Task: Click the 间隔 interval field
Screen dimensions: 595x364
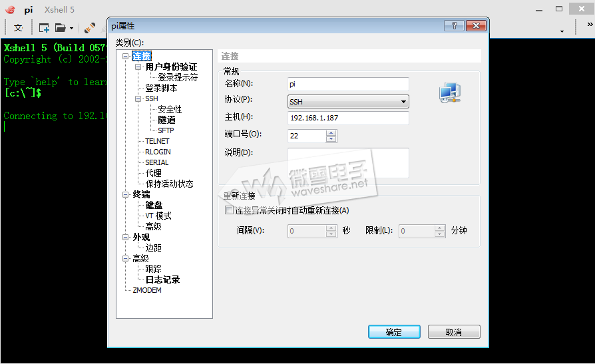Action: coord(307,231)
